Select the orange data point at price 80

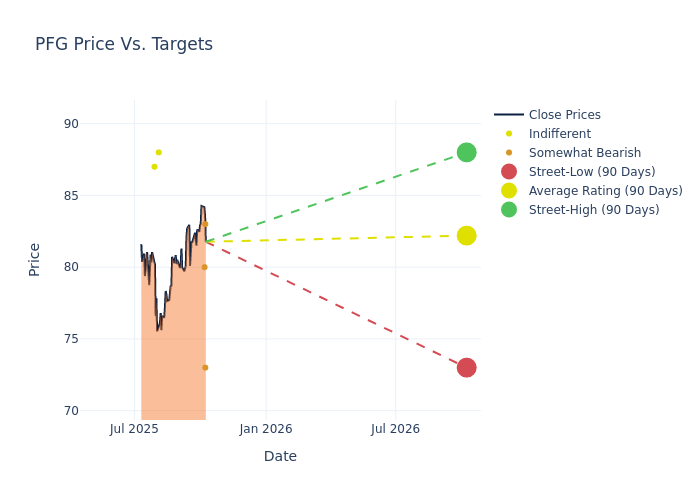pyautogui.click(x=205, y=267)
